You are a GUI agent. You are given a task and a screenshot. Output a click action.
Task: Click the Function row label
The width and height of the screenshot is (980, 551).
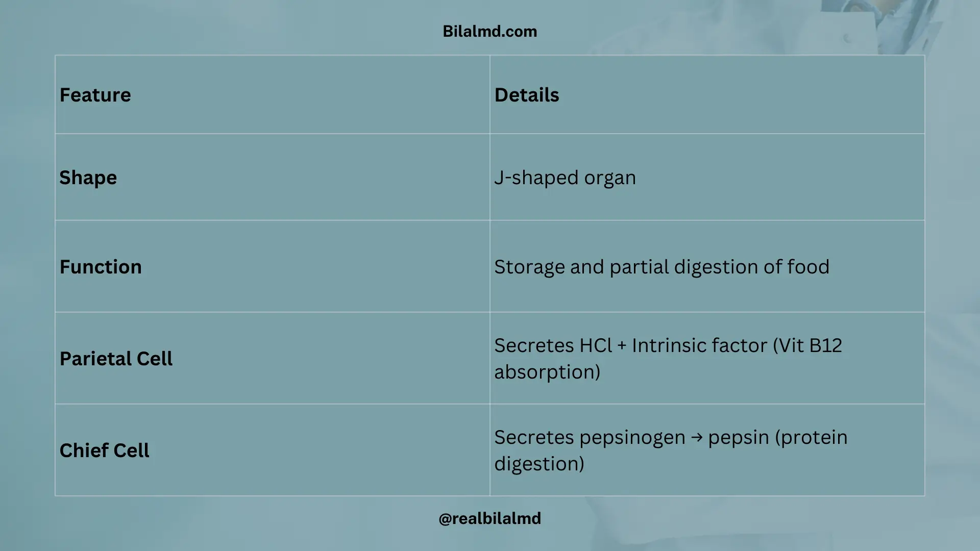(x=101, y=267)
